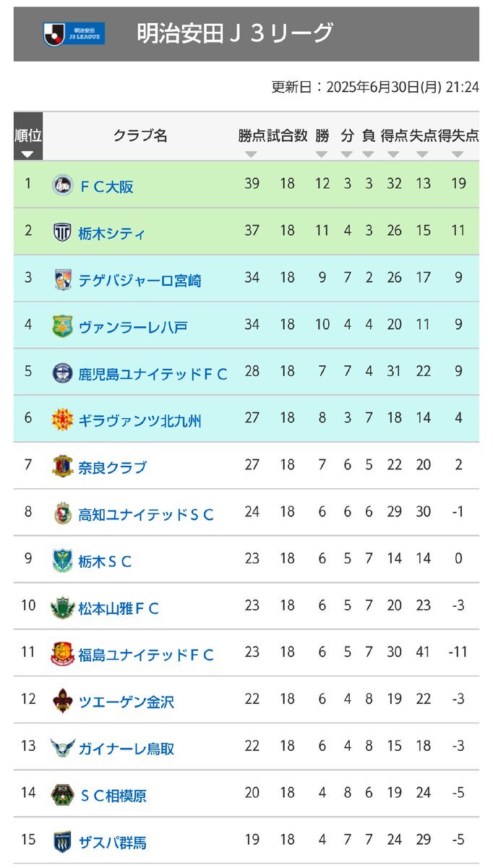Click the ギラヴァンツ北九州 sun emblem
This screenshot has height=868, width=493.
click(63, 420)
